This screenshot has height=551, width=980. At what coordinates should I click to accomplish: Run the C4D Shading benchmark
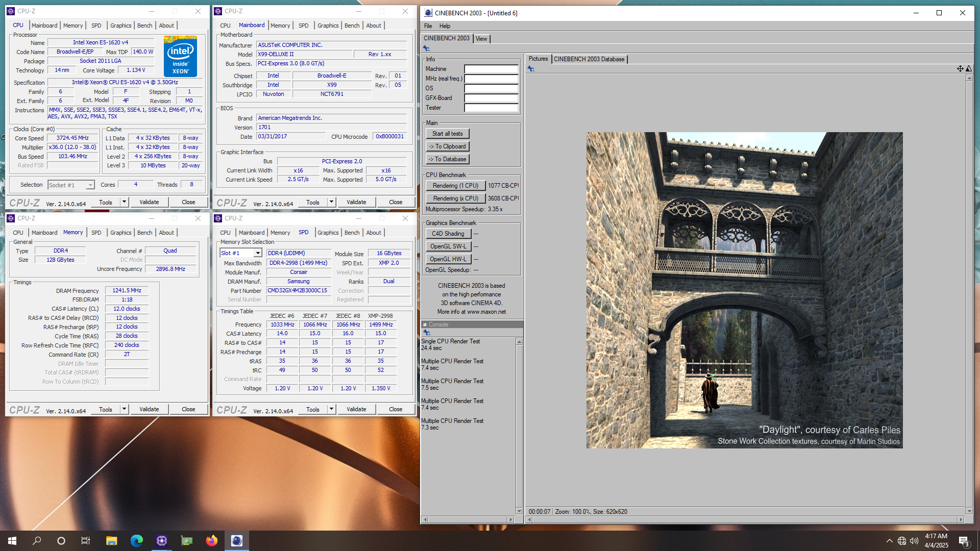coord(448,234)
